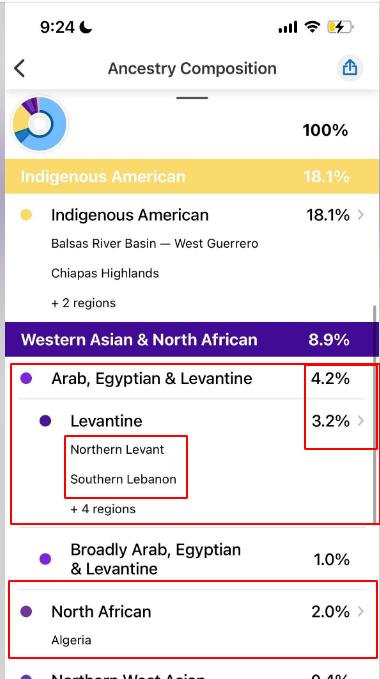Open the '+ 2 regions' link
380x679 pixels.
click(84, 303)
